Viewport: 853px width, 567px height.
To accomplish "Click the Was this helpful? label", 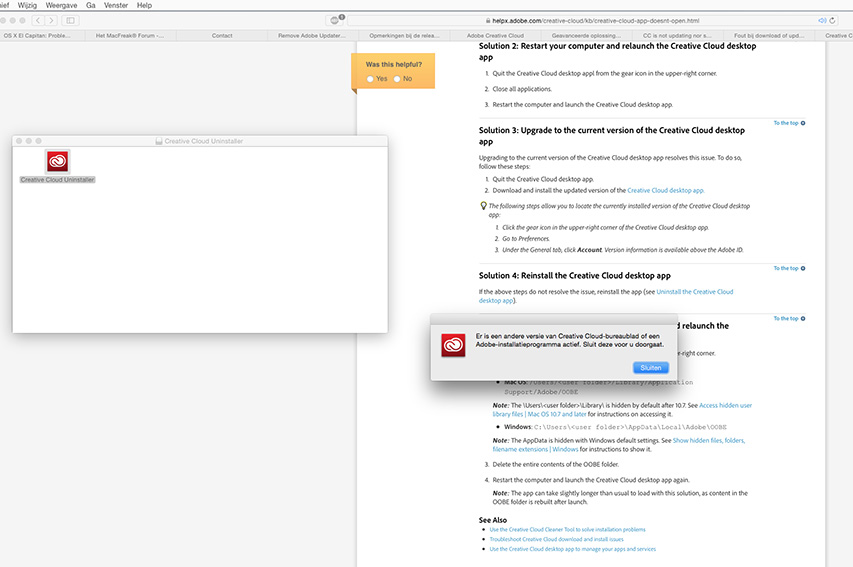I will click(x=393, y=64).
